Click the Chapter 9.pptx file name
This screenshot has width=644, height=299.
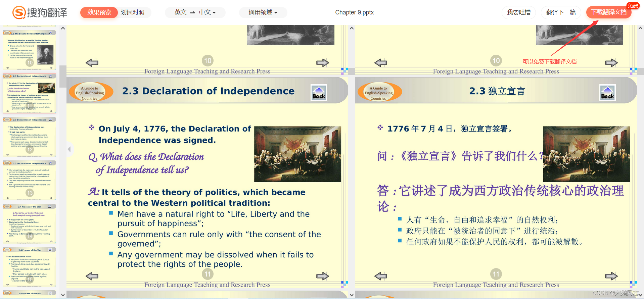(354, 12)
